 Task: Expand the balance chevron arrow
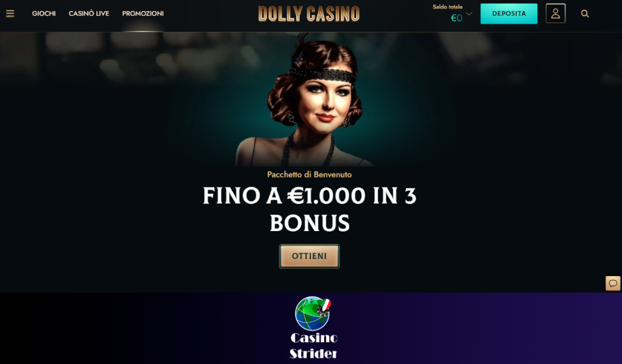tap(469, 14)
